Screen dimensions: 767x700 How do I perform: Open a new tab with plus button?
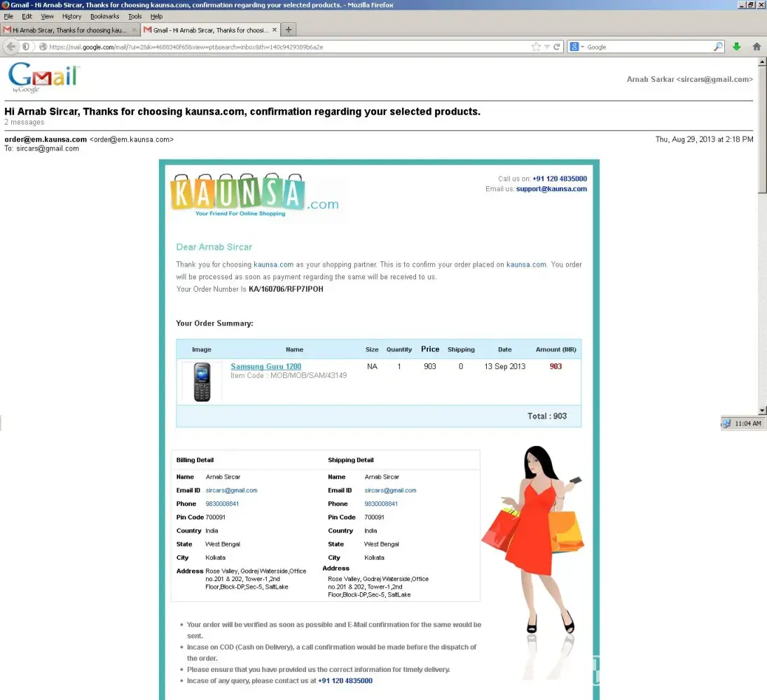(x=289, y=29)
